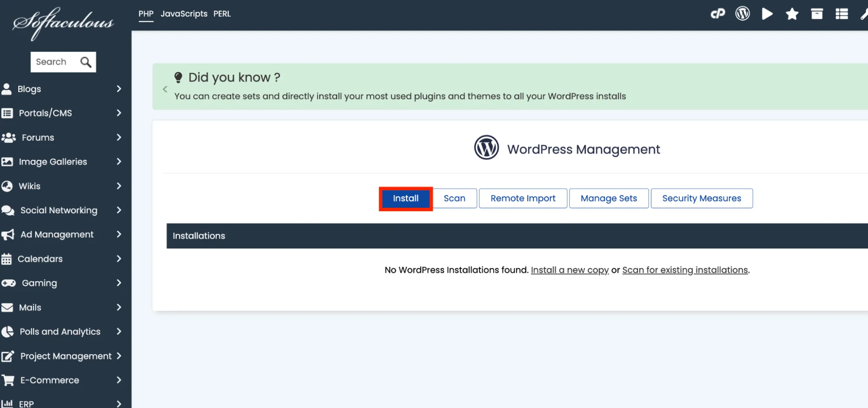Expand the Image Galleries category chevron
The image size is (868, 408).
tap(119, 162)
